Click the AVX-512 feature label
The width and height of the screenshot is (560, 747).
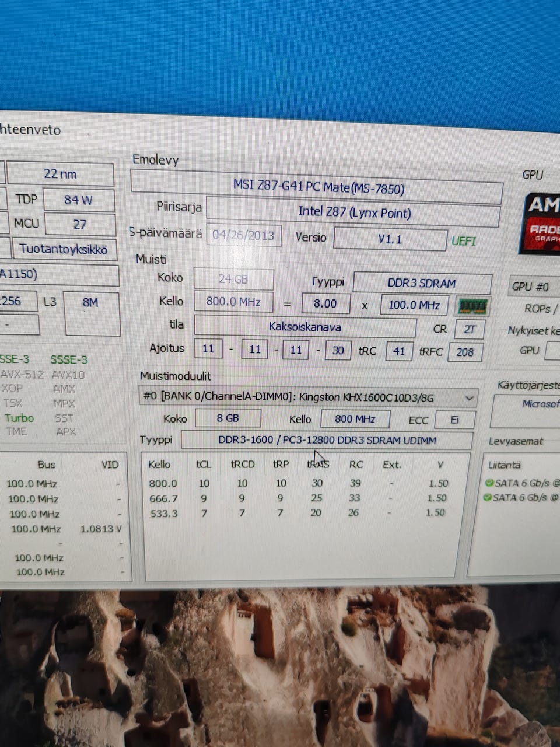click(22, 374)
